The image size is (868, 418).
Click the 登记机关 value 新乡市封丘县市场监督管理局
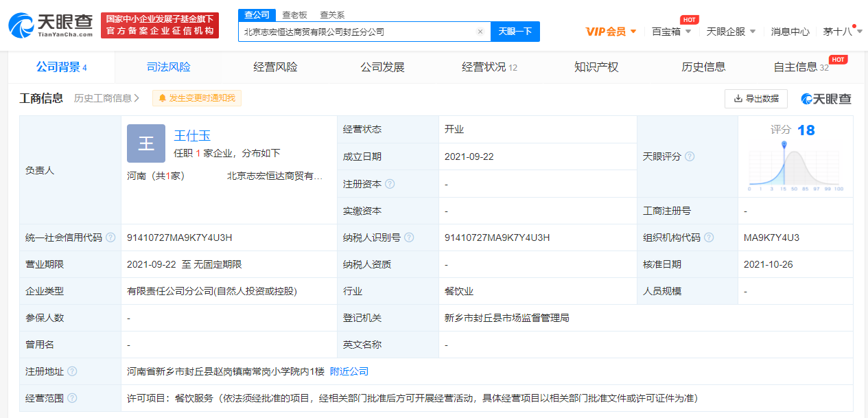pyautogui.click(x=507, y=318)
